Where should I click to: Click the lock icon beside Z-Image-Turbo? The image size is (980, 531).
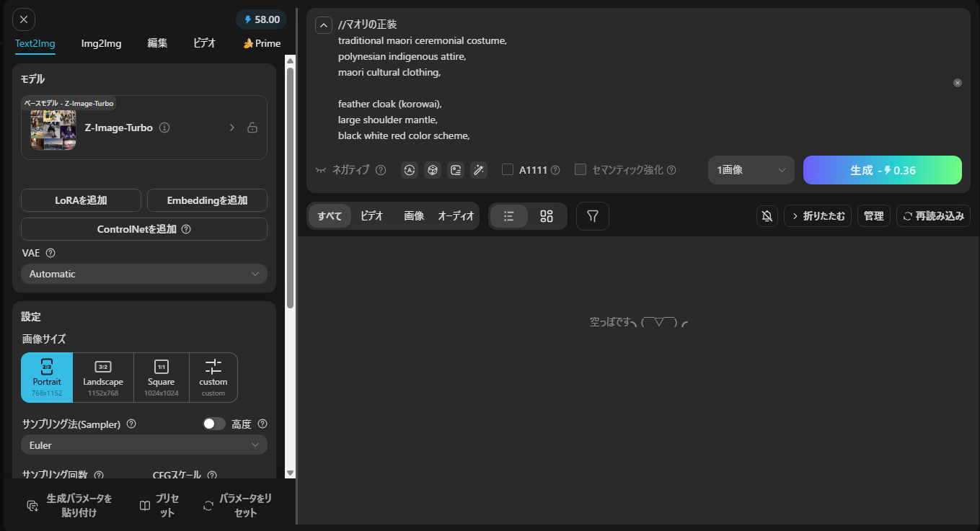252,128
